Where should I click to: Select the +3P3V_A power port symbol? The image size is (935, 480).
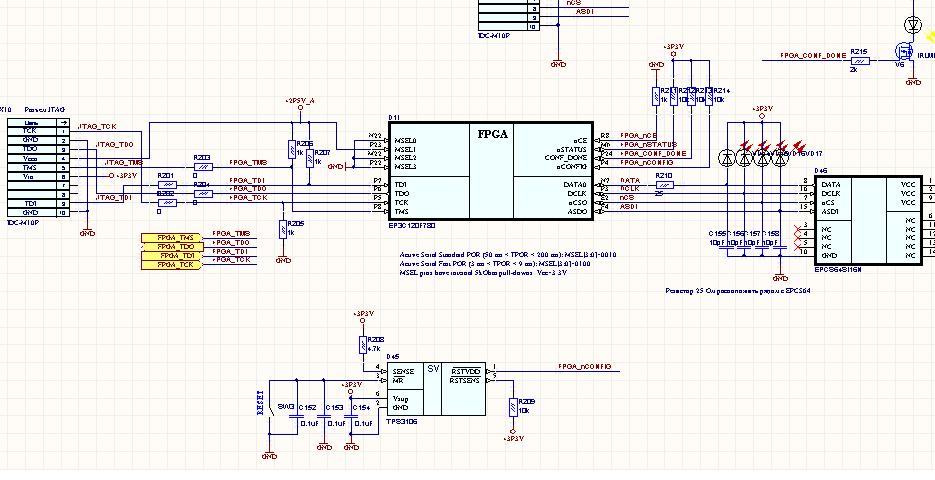click(301, 102)
